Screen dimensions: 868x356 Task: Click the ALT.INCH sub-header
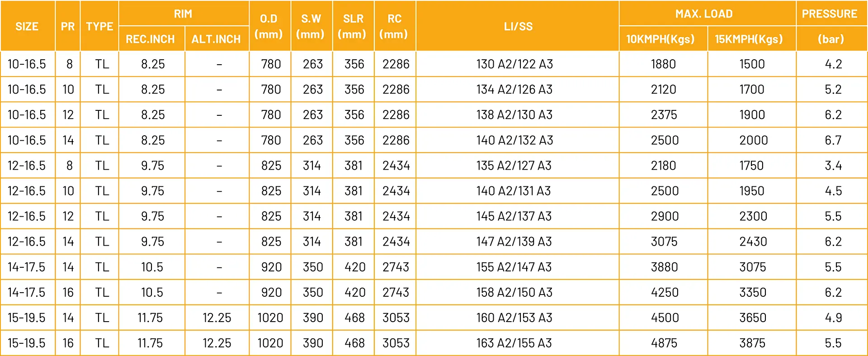pyautogui.click(x=216, y=39)
